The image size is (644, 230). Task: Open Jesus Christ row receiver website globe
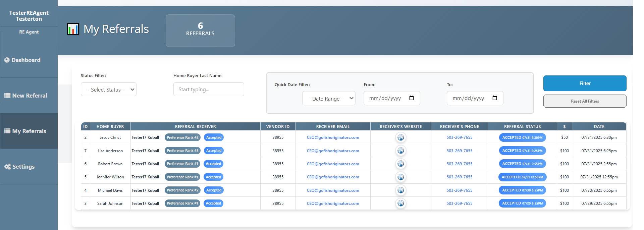[400, 137]
